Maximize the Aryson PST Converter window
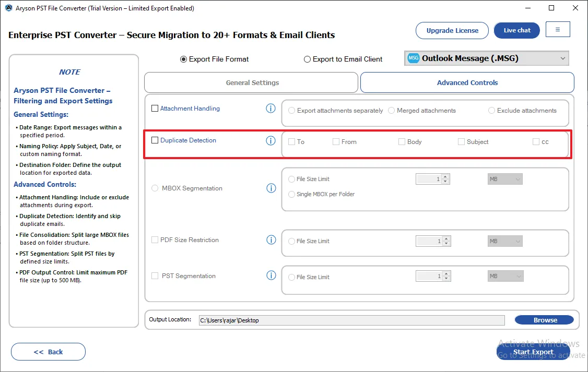588x372 pixels. pos(551,8)
